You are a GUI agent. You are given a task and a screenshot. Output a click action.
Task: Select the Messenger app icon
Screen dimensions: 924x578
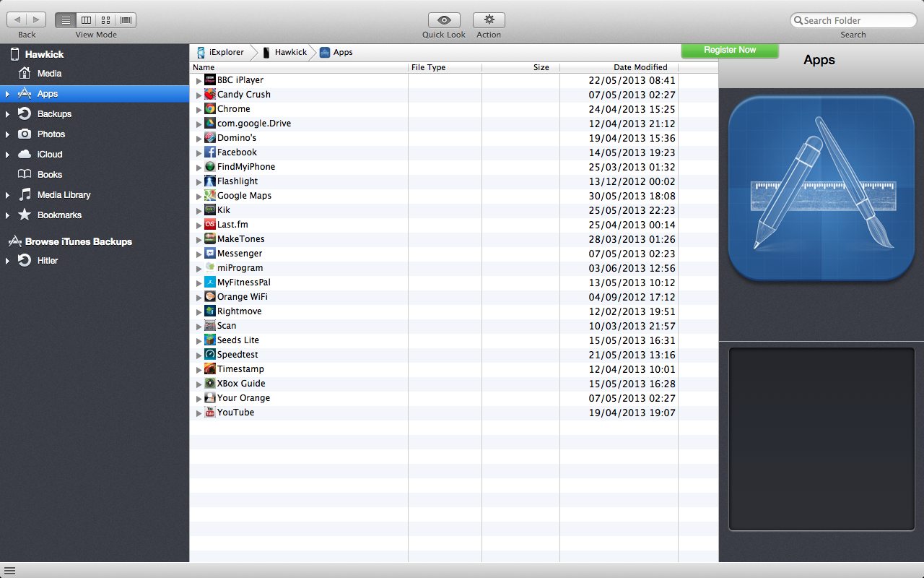pos(210,254)
